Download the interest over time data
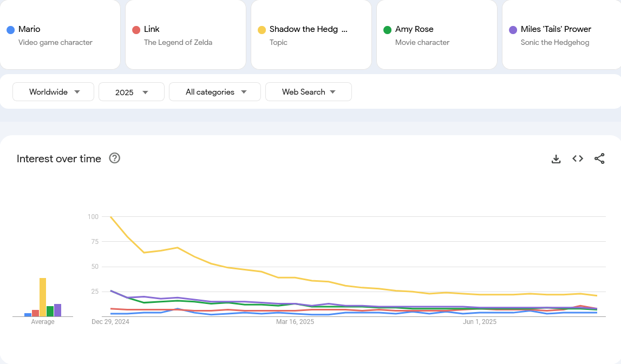This screenshot has width=621, height=364. click(556, 158)
